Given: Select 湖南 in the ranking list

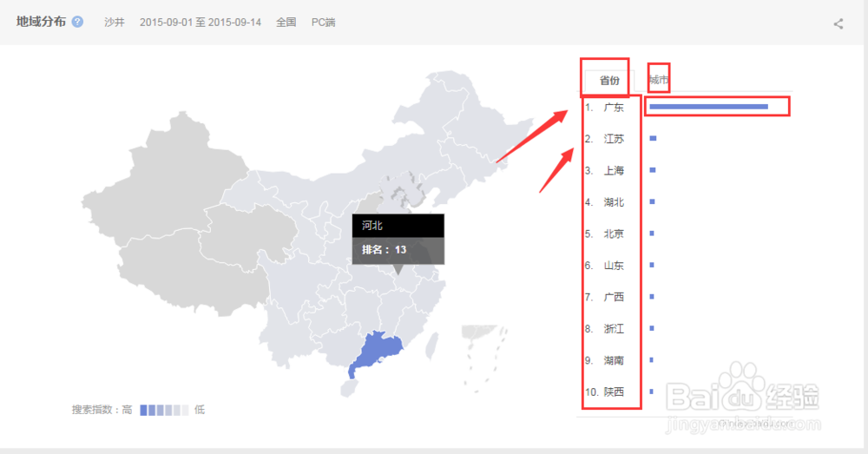Looking at the screenshot, I should click(x=614, y=360).
